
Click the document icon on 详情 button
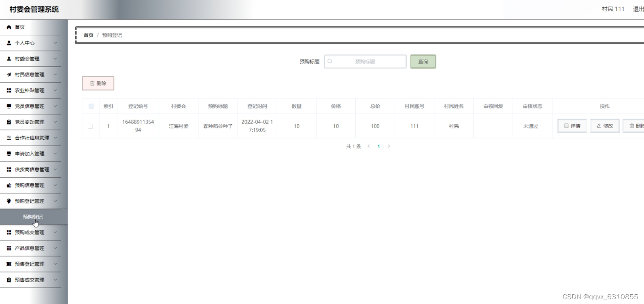pyautogui.click(x=566, y=126)
